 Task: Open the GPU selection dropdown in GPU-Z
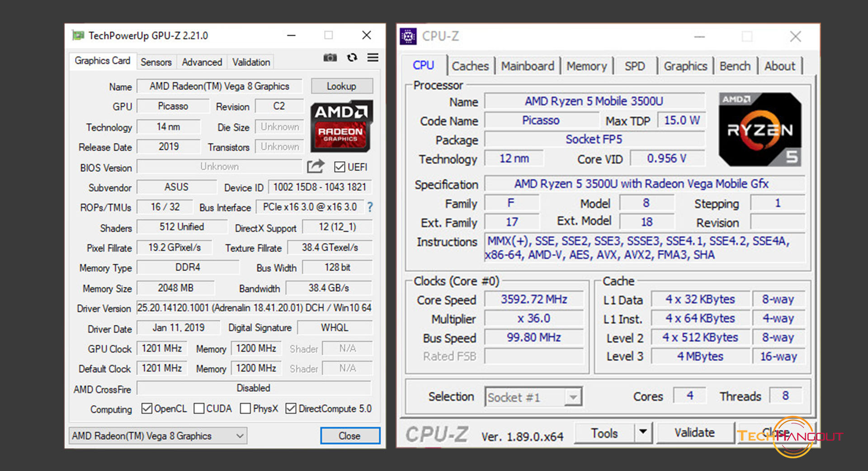coord(158,436)
